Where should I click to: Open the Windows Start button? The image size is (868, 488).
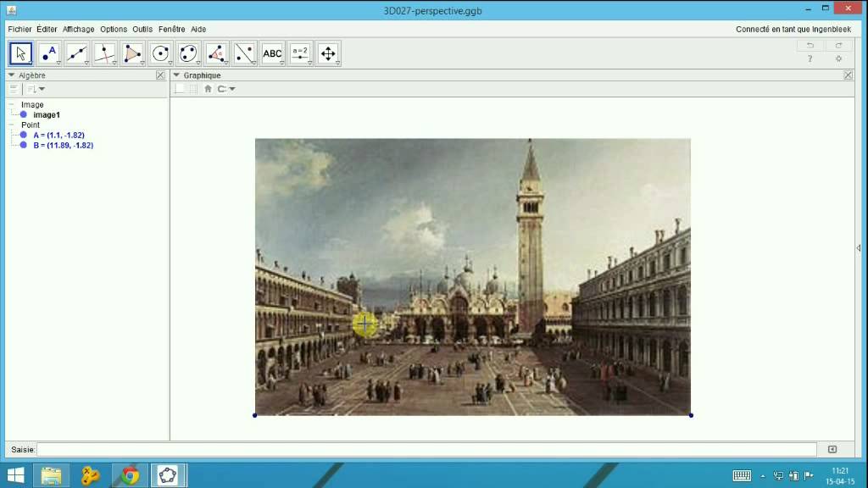15,475
